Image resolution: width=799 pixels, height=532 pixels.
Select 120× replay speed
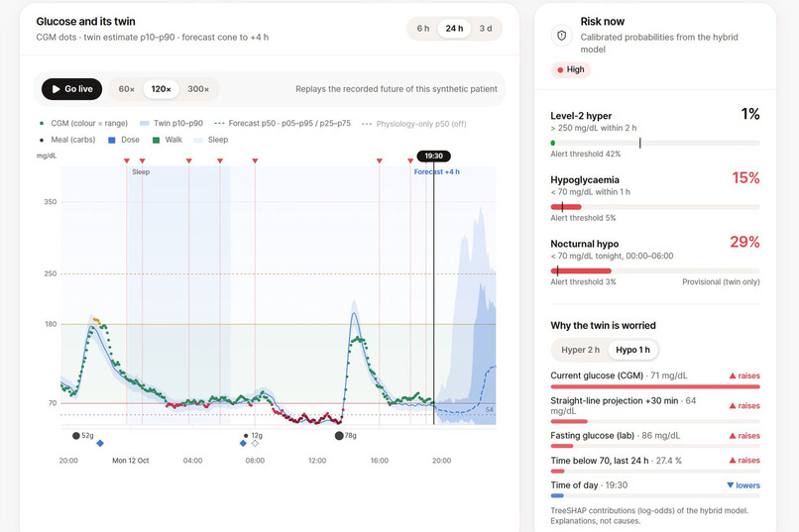pos(161,89)
